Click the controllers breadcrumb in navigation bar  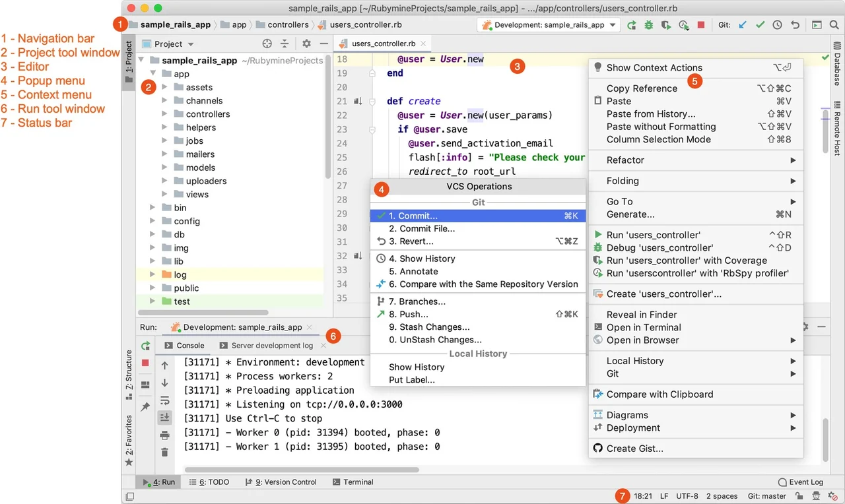(283, 25)
